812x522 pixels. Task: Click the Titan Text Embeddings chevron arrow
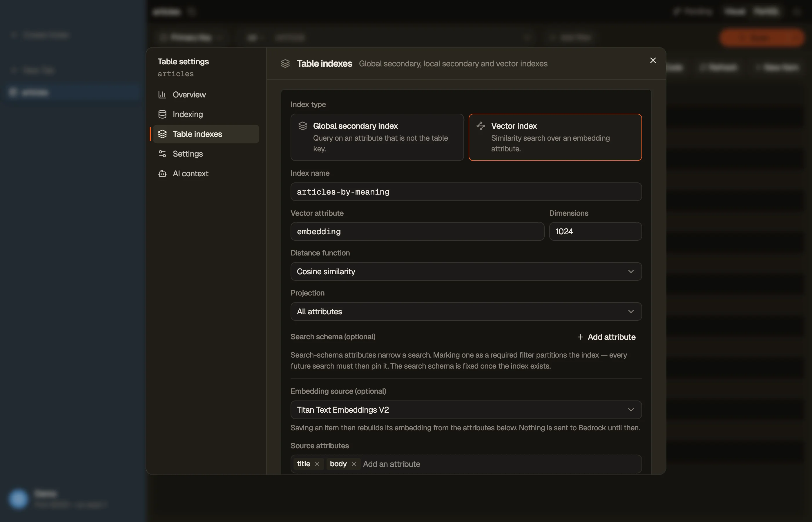(631, 410)
